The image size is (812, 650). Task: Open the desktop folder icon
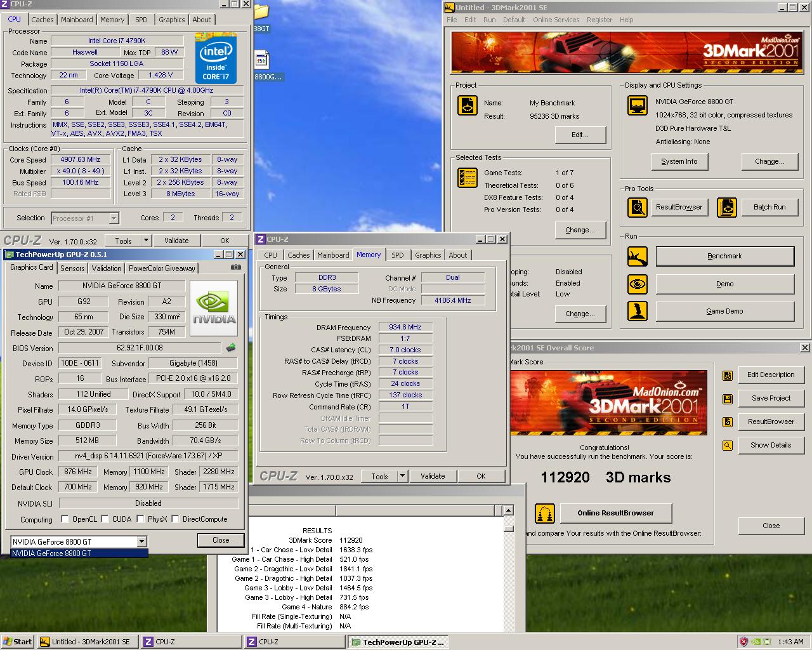pyautogui.click(x=261, y=13)
